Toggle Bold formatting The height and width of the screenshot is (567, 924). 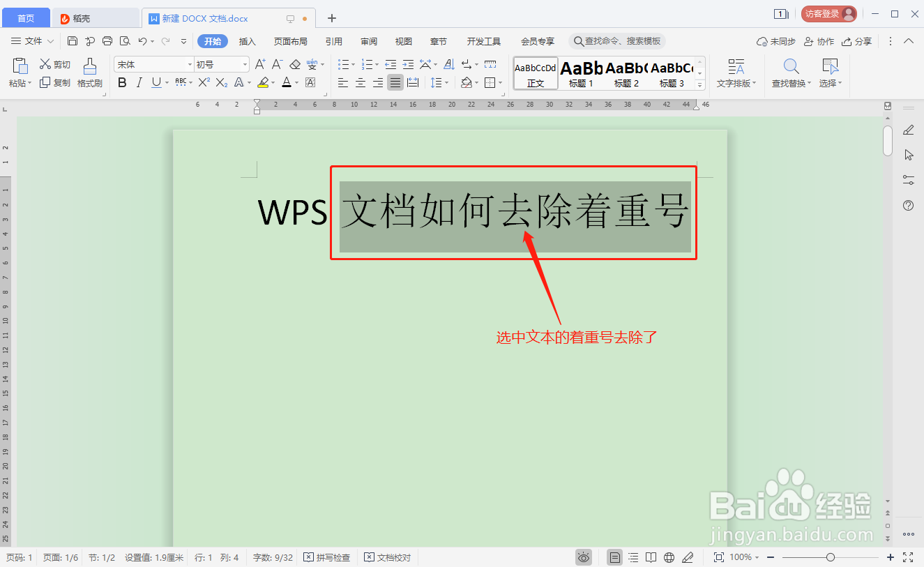coord(122,82)
